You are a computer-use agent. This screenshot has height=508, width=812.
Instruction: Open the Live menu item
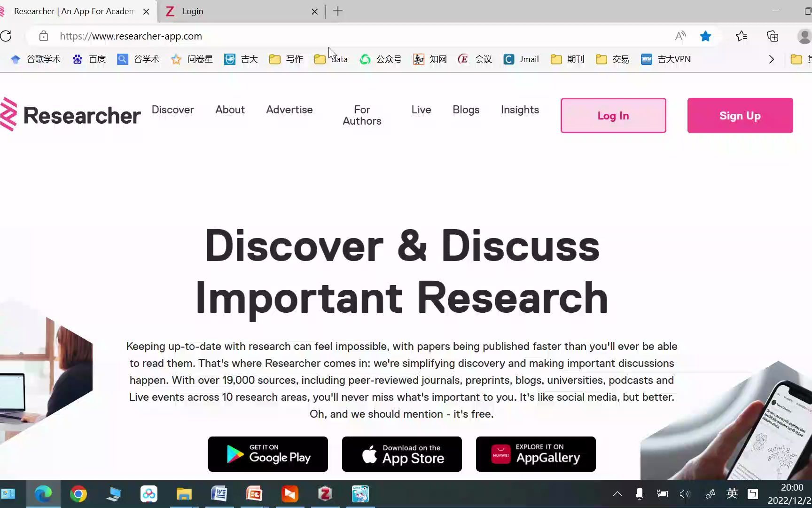click(x=421, y=110)
